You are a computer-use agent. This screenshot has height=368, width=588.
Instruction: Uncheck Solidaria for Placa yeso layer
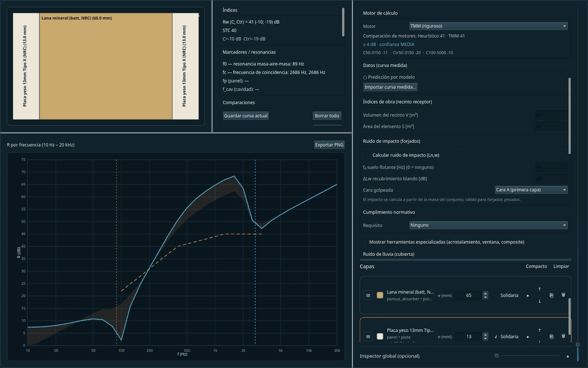pos(496,337)
